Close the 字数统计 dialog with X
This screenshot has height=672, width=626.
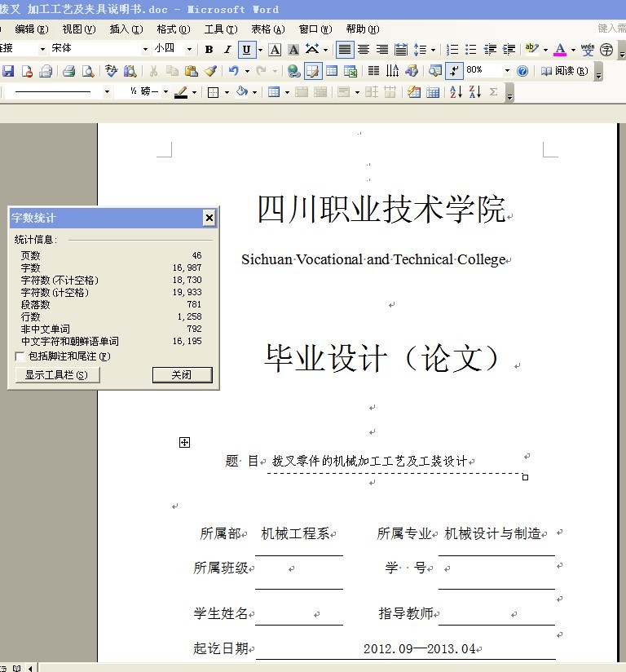point(209,218)
